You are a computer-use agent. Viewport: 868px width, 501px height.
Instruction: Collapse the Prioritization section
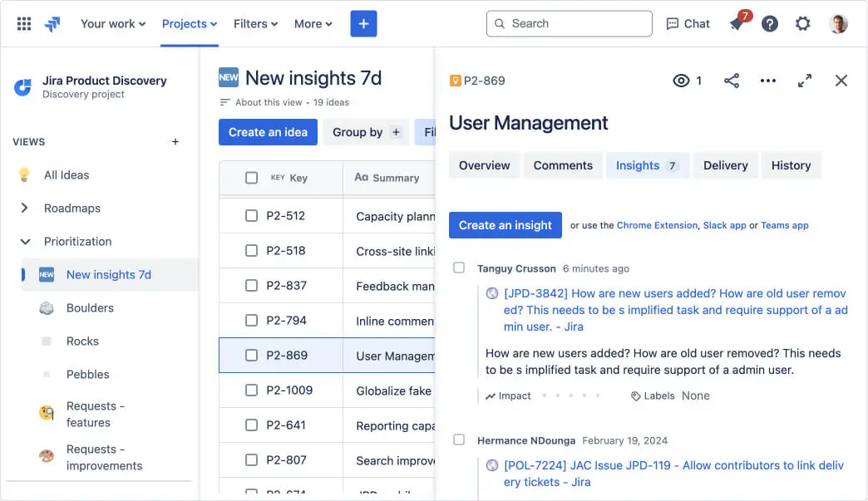click(x=25, y=242)
